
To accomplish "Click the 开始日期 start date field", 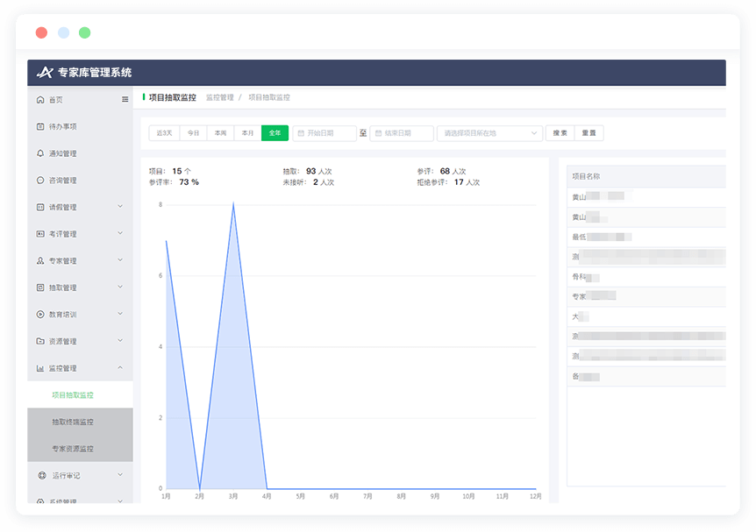I will click(x=325, y=133).
